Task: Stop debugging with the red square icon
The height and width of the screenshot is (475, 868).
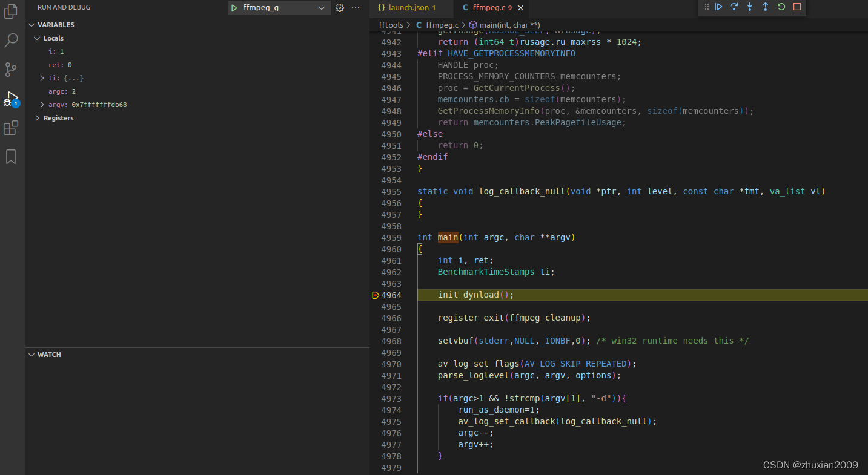Action: coord(795,7)
